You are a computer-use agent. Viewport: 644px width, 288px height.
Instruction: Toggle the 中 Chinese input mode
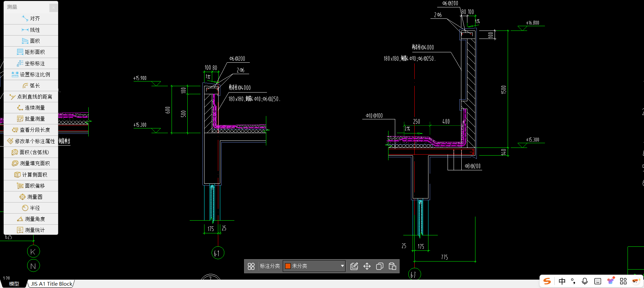[x=562, y=281]
